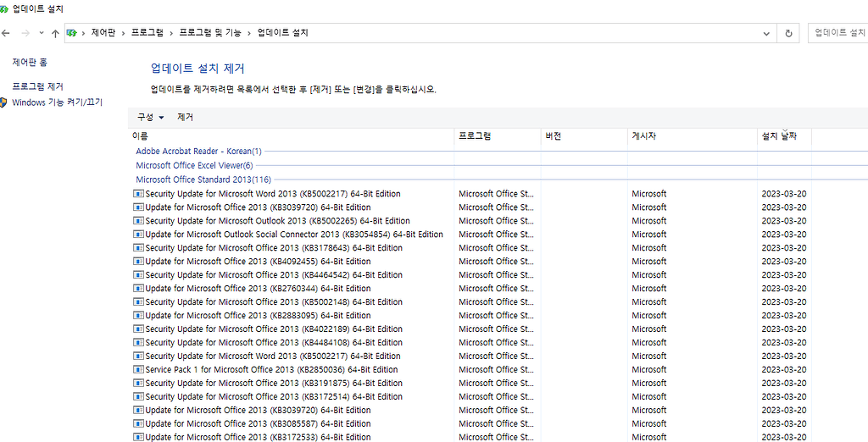Screen dimensions: 868x442
Task: Select 제어판 in the breadcrumb path
Action: pos(103,33)
